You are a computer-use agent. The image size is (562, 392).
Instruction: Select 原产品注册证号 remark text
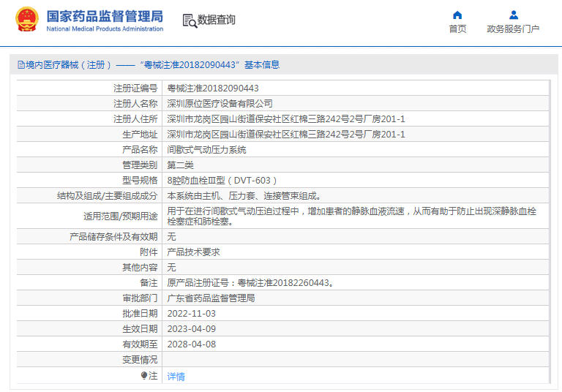coord(250,283)
